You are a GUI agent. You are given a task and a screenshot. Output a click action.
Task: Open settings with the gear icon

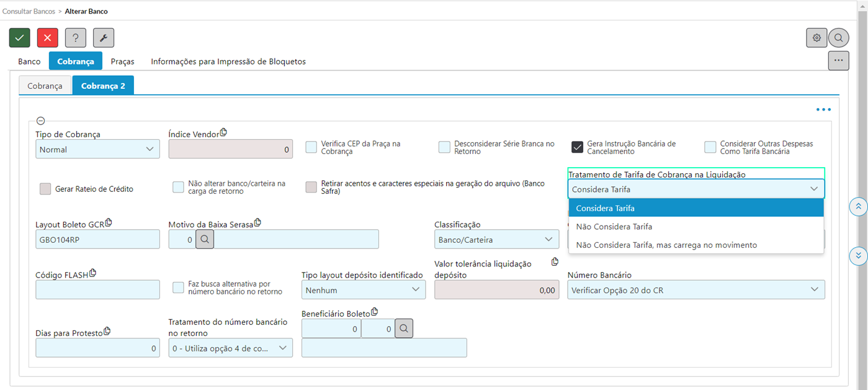[x=817, y=38]
